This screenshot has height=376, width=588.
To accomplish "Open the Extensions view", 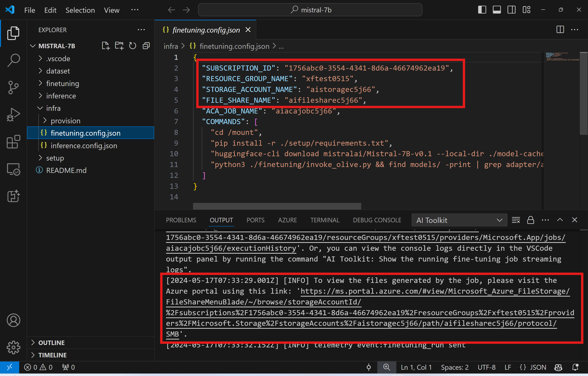I will coord(13,142).
